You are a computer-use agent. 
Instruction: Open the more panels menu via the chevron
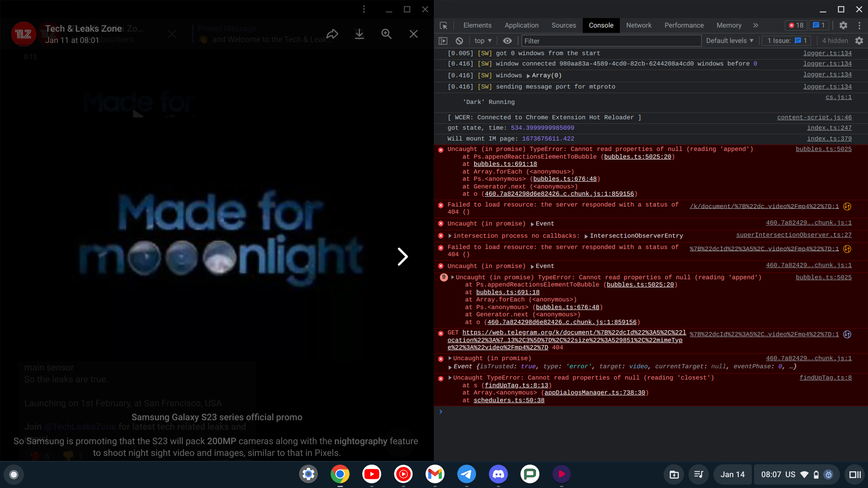coord(755,25)
